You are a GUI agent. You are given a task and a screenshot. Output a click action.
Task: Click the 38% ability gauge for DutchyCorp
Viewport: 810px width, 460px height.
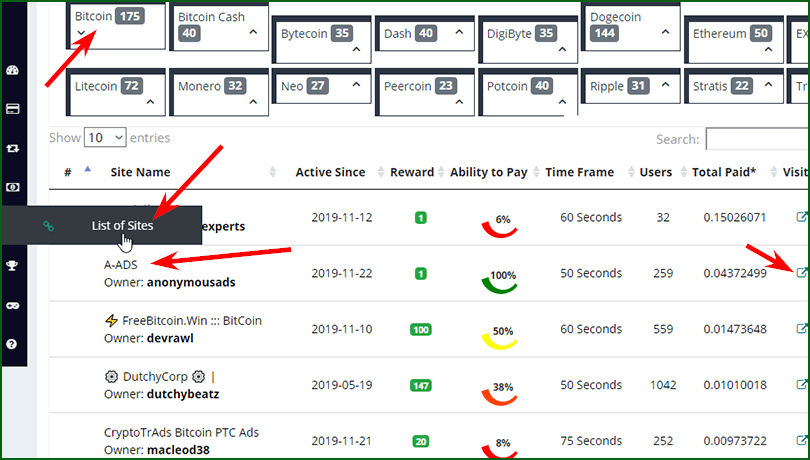click(x=500, y=392)
